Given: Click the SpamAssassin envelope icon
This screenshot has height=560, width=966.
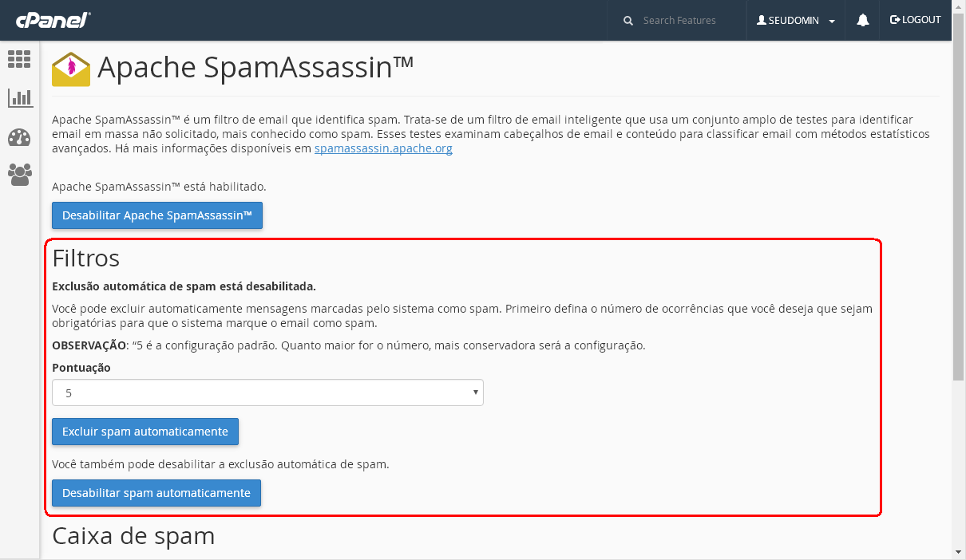Looking at the screenshot, I should pos(71,69).
